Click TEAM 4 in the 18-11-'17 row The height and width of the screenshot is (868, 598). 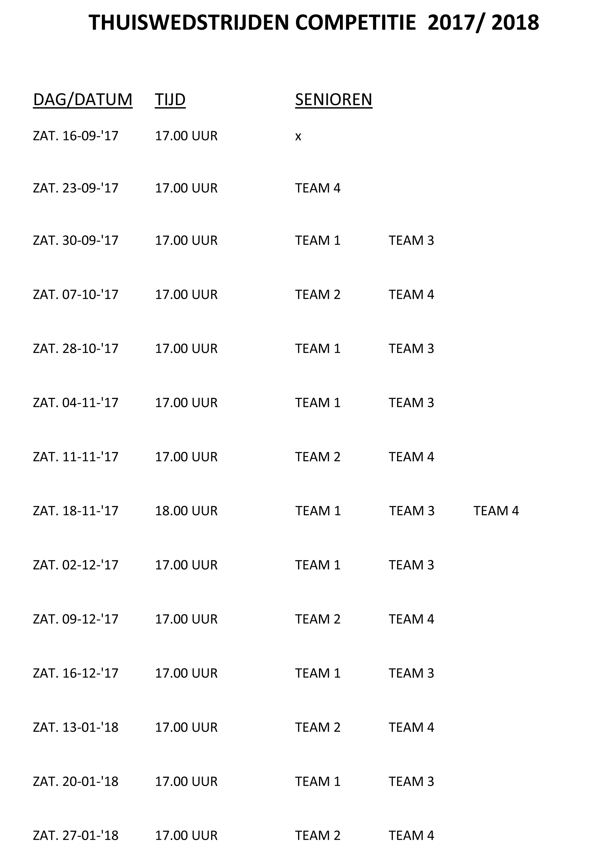(496, 511)
